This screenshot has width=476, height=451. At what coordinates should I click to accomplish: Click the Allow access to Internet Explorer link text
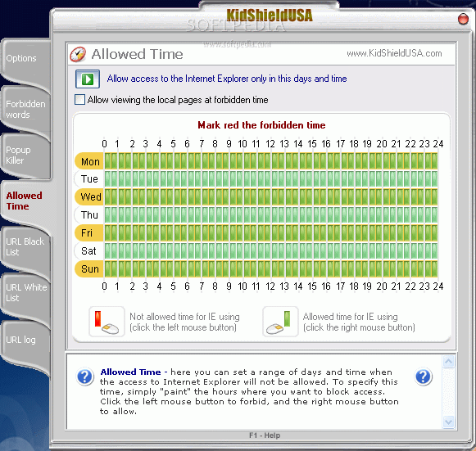[x=227, y=79]
